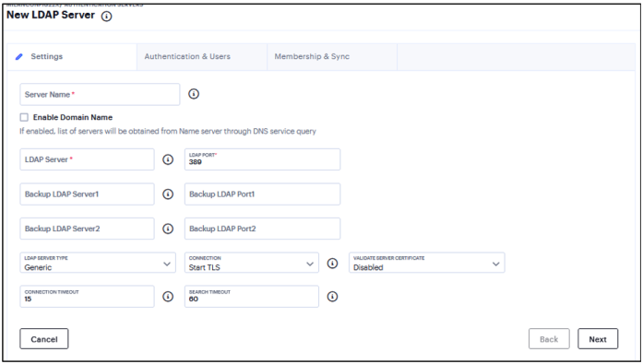Click the info icon beside Backup LDAP Server1

tap(168, 194)
